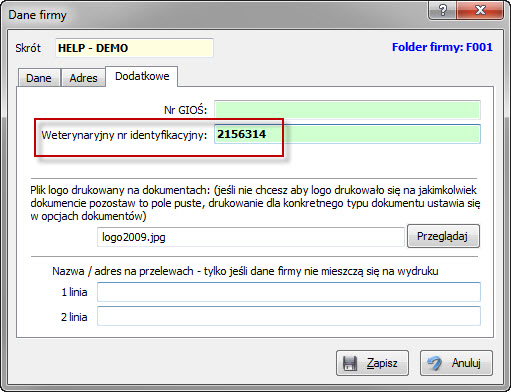Click the Dane firmy window title
The image size is (511, 392).
tap(37, 15)
